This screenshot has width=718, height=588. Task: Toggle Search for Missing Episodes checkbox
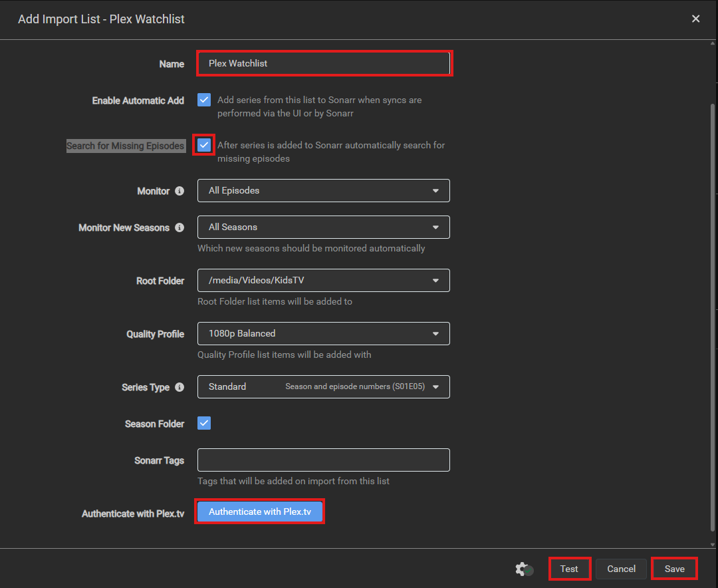click(x=204, y=145)
